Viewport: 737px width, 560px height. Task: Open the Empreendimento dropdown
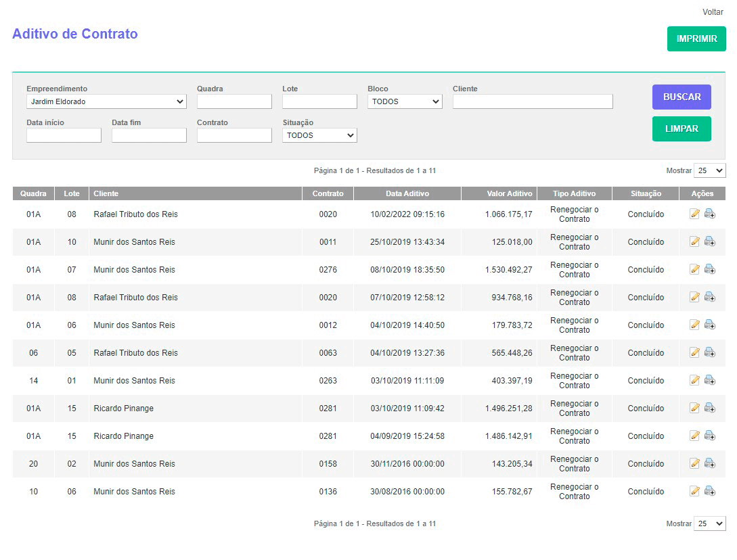coord(106,101)
